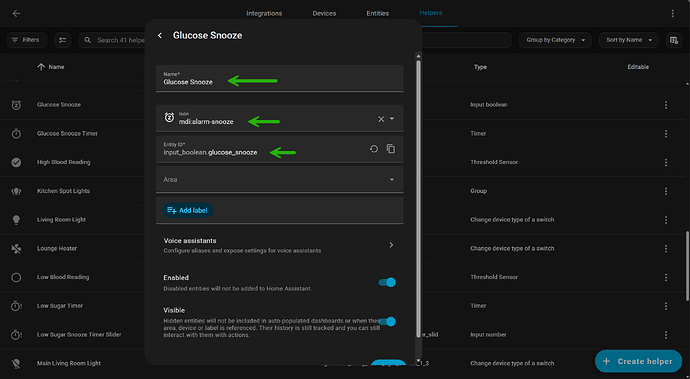This screenshot has width=690, height=379.
Task: Toggle the Enabled switch
Action: click(x=387, y=282)
